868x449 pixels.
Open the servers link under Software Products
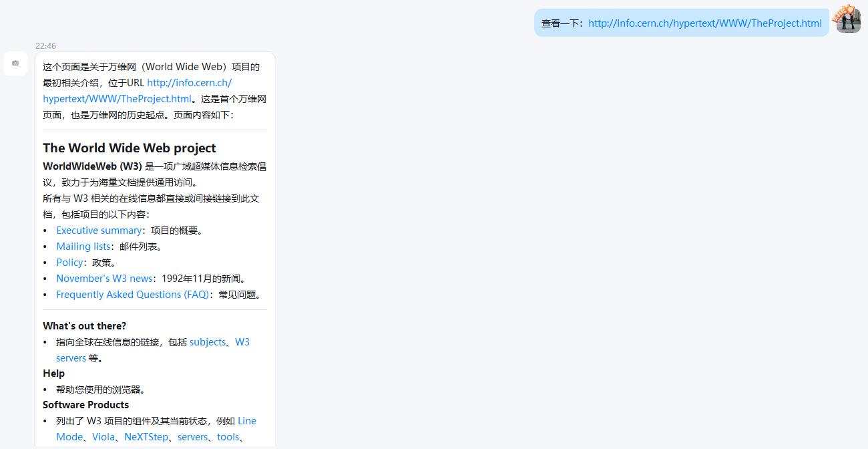192,436
